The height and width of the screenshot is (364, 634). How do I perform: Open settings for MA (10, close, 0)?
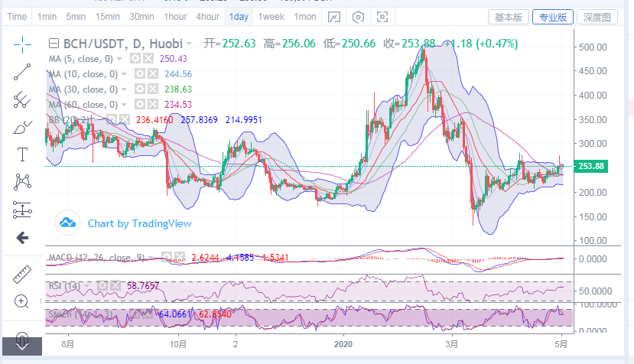click(140, 74)
